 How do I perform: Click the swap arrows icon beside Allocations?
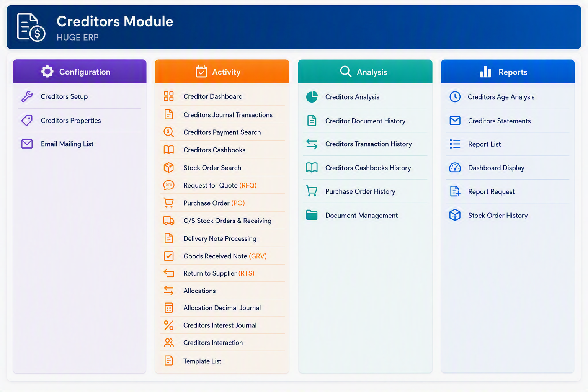click(169, 291)
